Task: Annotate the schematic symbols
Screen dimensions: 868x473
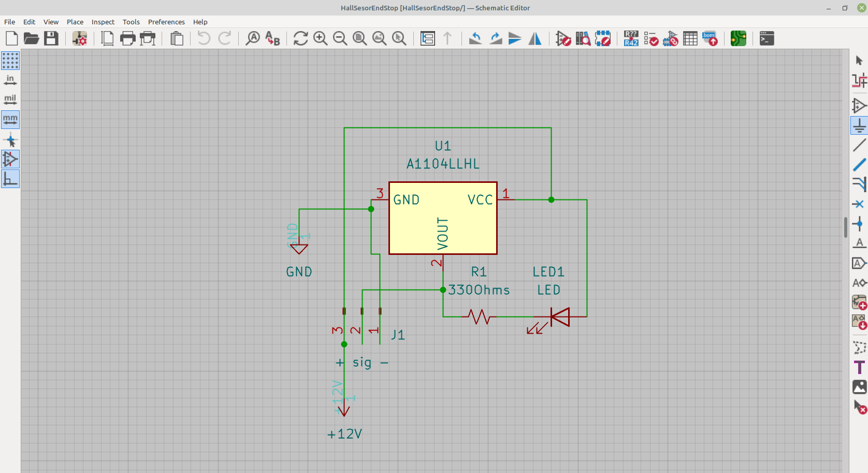Action: coord(631,38)
